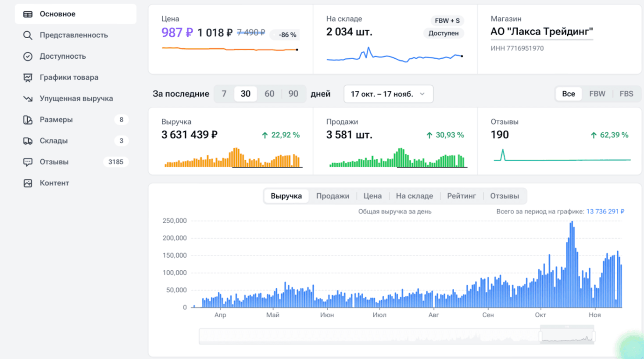Screen dimensions: 644x359
Task: Click the Доступен status badge
Action: coord(444,33)
